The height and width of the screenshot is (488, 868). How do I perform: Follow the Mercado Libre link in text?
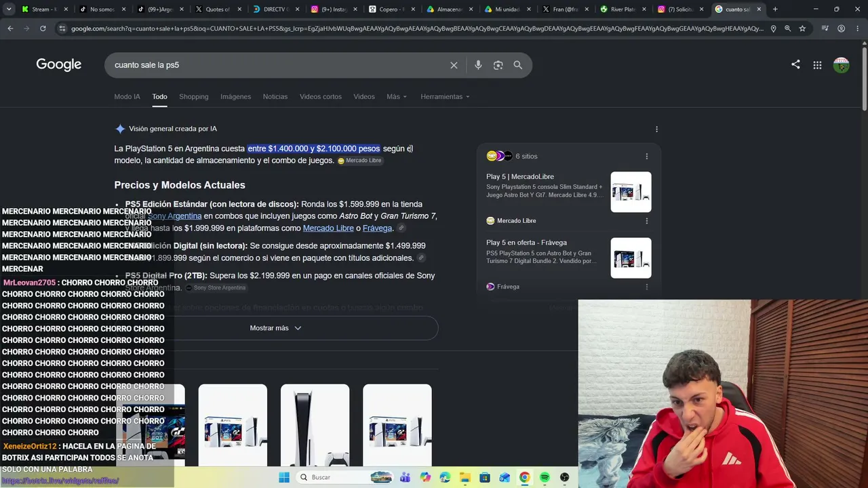[328, 228]
